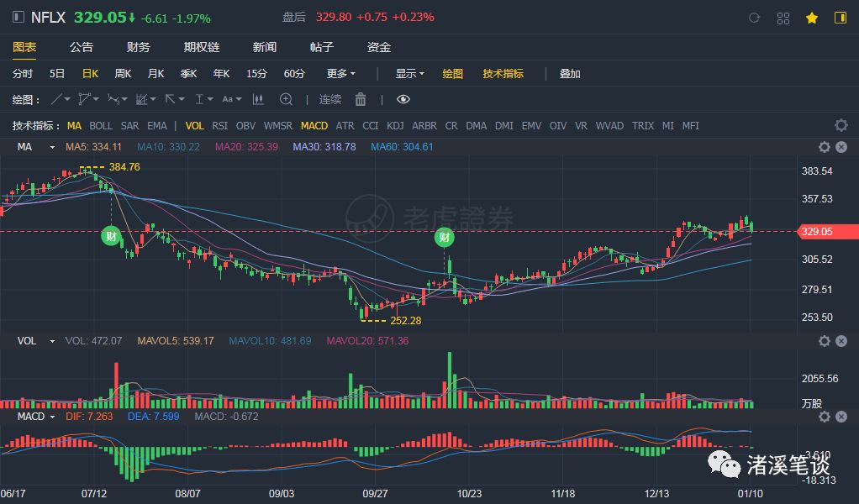Select the 5日 timeframe
The image size is (859, 504).
click(57, 73)
